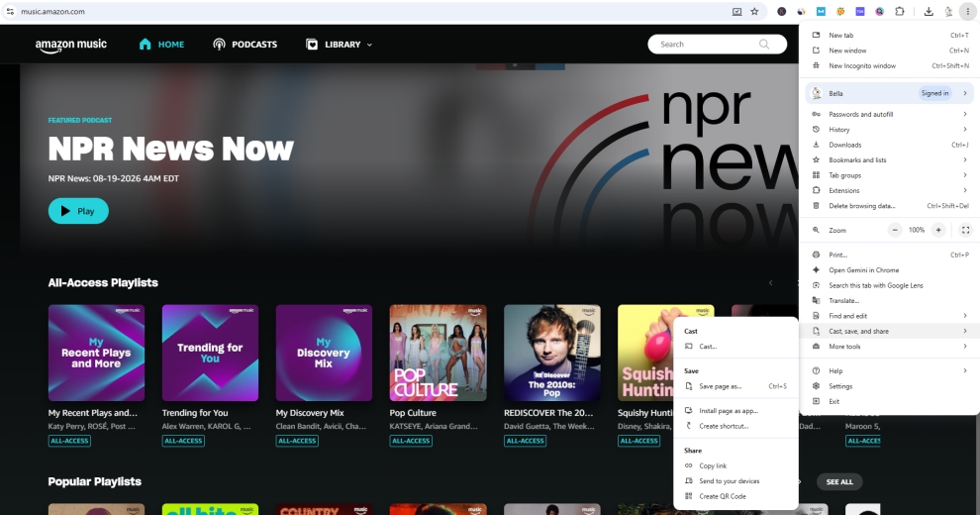Click the NPR News Now title

pos(170,149)
